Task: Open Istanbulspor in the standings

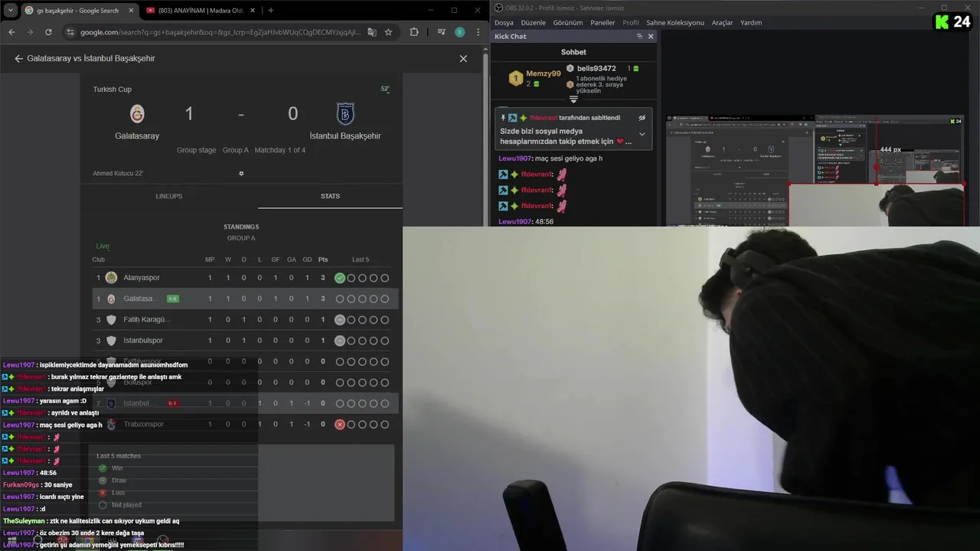Action: (x=143, y=341)
